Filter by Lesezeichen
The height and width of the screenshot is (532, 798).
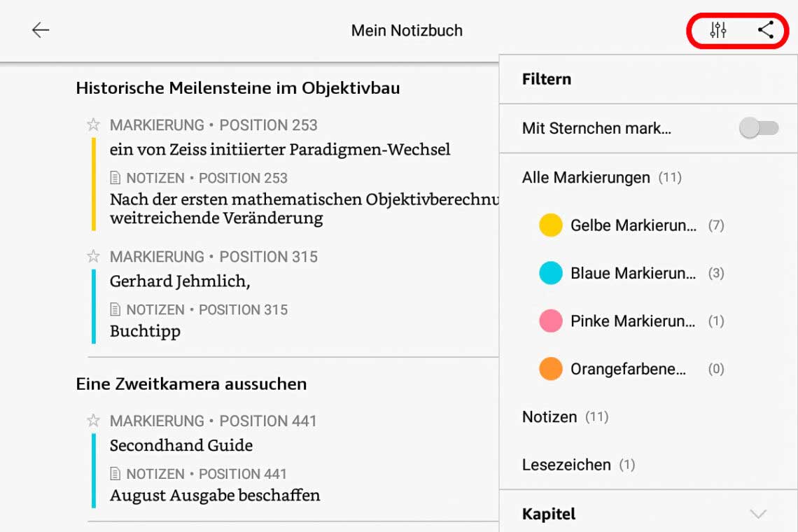point(566,465)
